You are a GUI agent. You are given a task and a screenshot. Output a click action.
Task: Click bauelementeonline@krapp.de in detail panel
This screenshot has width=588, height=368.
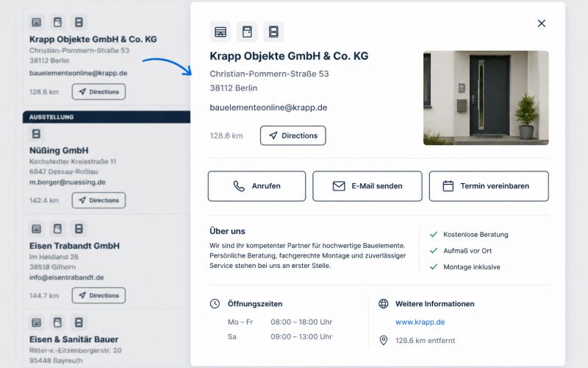tap(268, 107)
